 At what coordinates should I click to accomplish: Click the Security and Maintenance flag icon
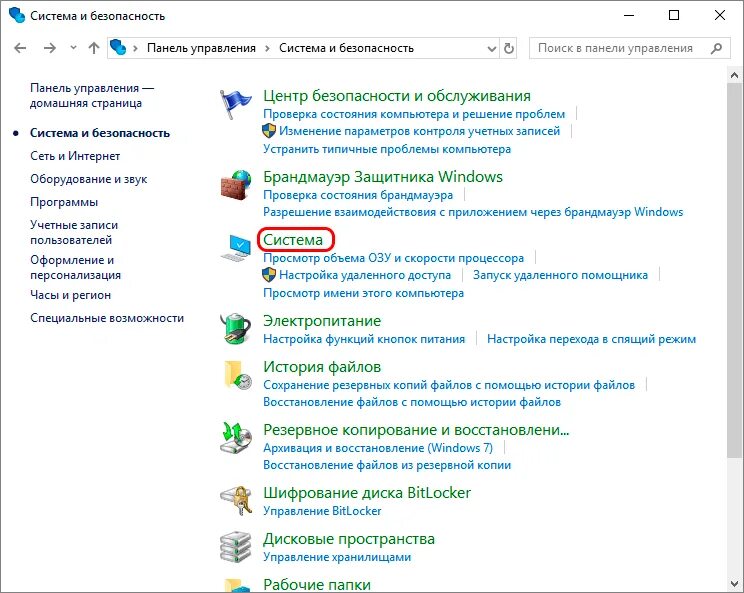tap(236, 104)
